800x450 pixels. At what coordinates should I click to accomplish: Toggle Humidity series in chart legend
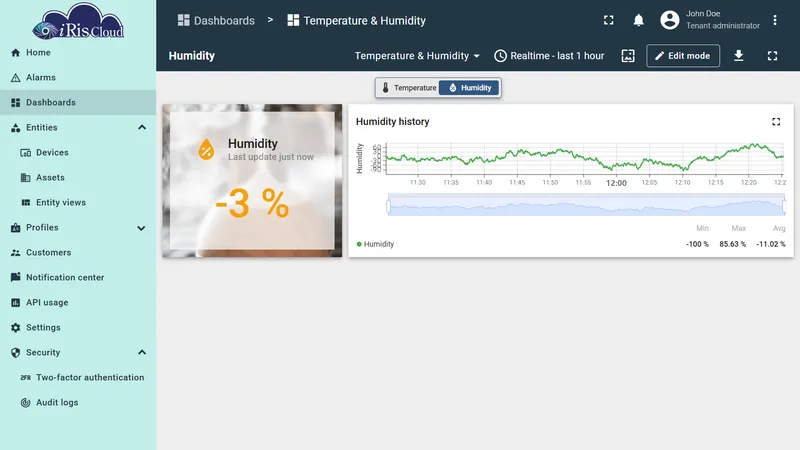click(x=375, y=244)
